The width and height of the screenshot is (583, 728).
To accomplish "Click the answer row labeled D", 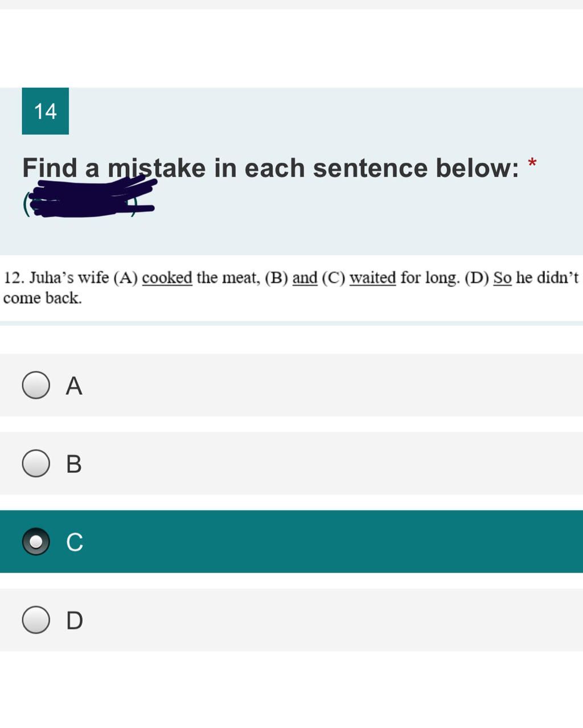I will (291, 620).
